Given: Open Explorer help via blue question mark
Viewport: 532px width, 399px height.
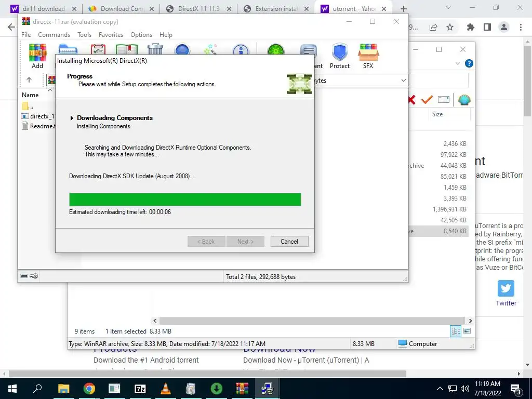Looking at the screenshot, I should (469, 63).
